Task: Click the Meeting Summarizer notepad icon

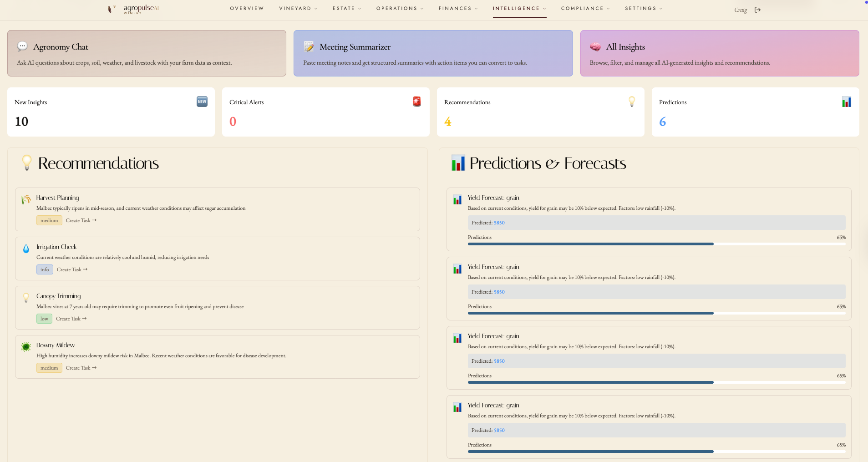Action: (309, 46)
